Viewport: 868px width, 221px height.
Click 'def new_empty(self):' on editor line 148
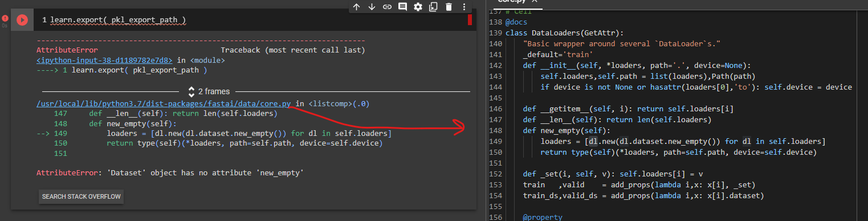pos(568,131)
